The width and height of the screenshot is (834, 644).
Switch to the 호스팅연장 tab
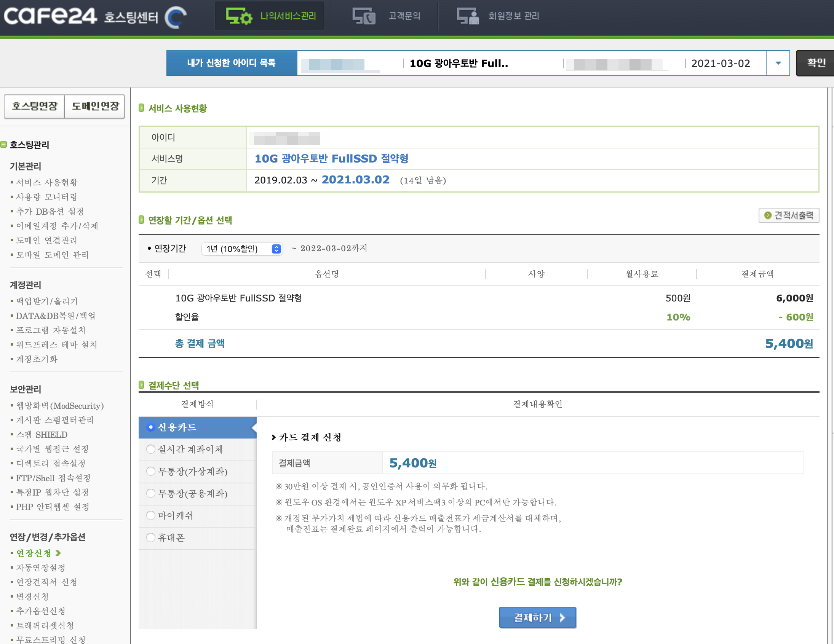34,106
